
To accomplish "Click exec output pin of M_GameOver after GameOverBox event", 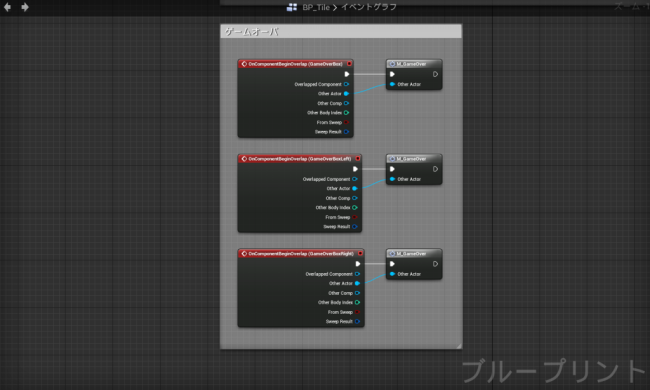I will (435, 74).
